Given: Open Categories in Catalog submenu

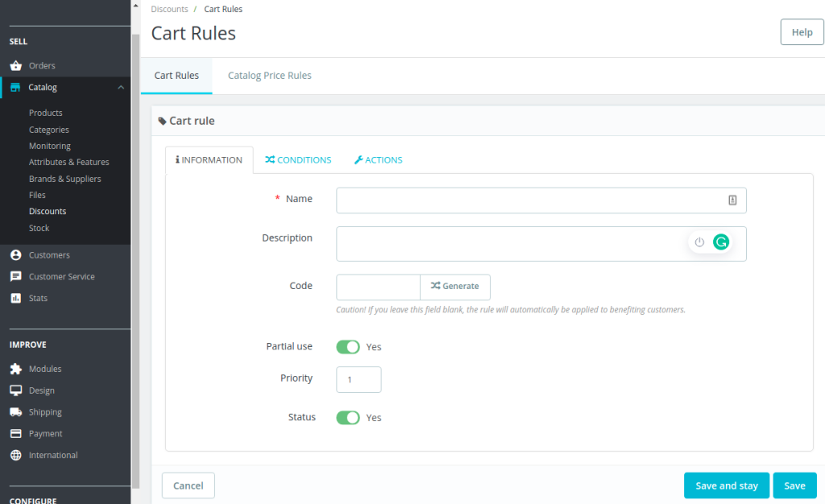Looking at the screenshot, I should coord(49,130).
